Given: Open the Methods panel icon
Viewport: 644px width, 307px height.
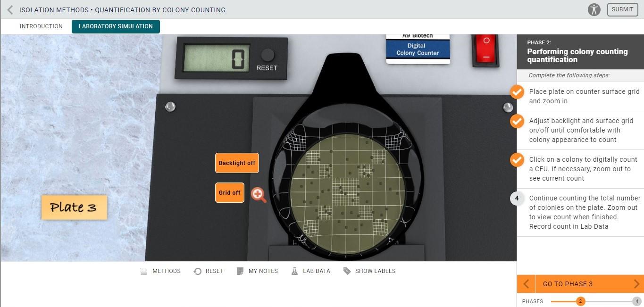Looking at the screenshot, I should 143,271.
